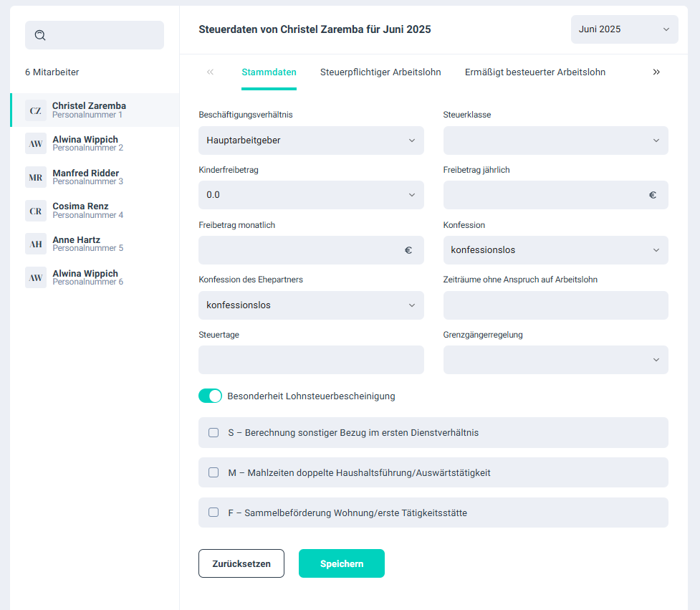Viewport: 700px width, 610px height.
Task: Open Ermäßigt besteuerter Arbeitslohn tab
Action: tap(534, 72)
